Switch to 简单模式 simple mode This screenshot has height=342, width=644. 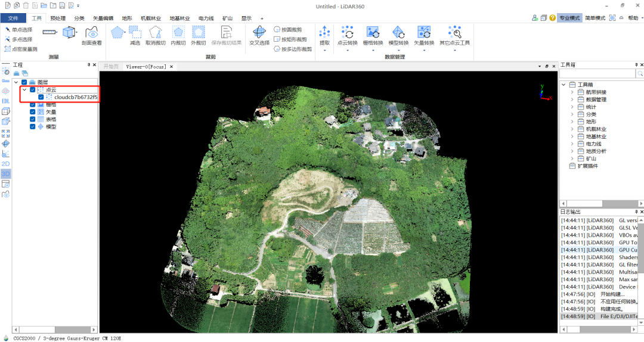pos(595,18)
